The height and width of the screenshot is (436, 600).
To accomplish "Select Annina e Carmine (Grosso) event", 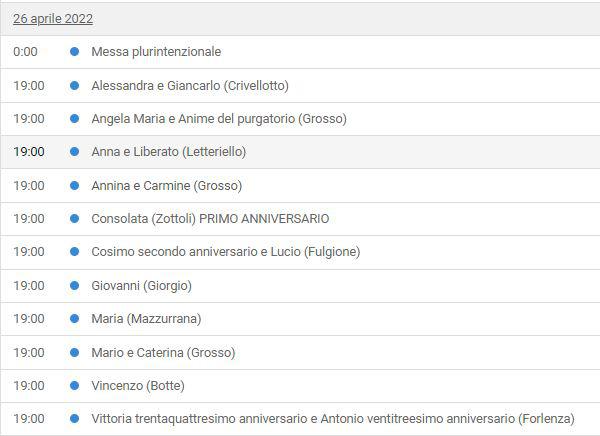I will click(167, 186).
